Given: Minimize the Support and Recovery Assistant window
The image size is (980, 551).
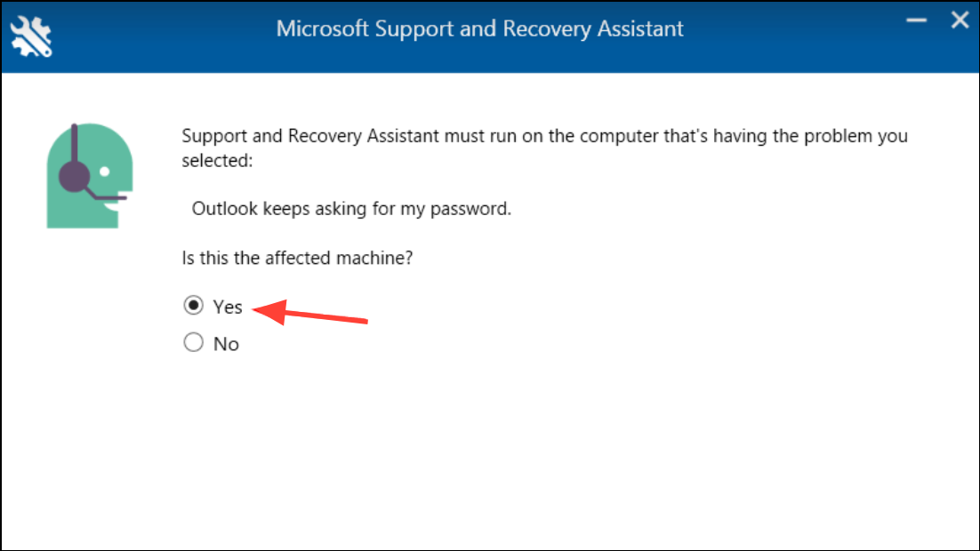Looking at the screenshot, I should click(x=916, y=20).
